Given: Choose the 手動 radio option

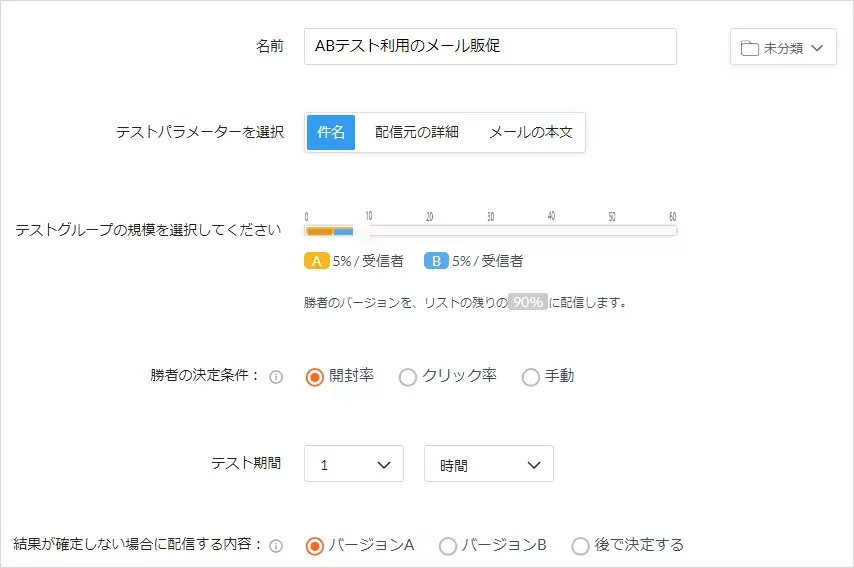Looking at the screenshot, I should point(530,377).
